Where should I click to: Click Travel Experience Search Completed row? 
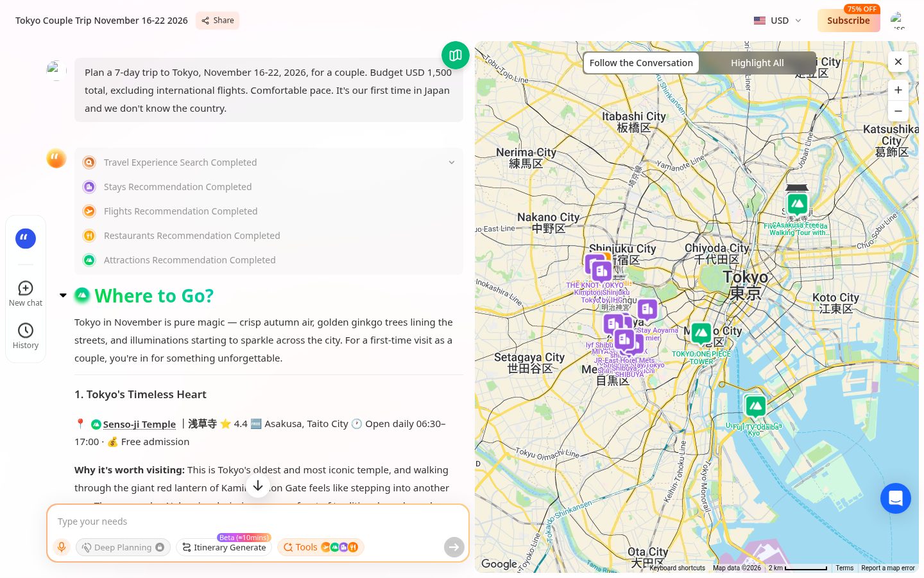(269, 162)
